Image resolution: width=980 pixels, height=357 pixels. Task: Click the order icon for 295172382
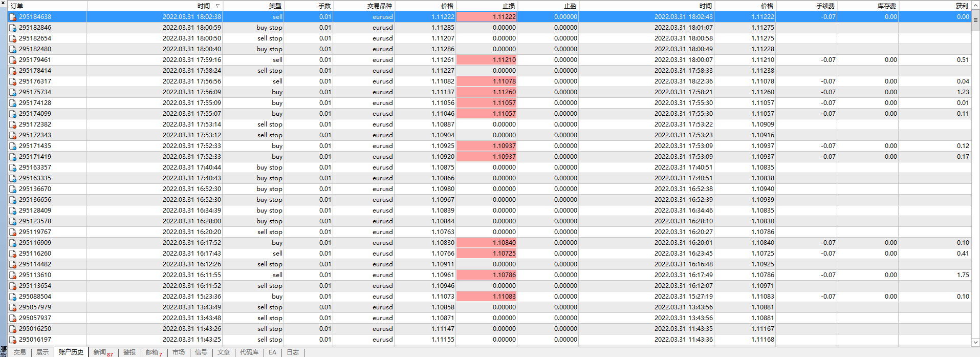[13, 124]
